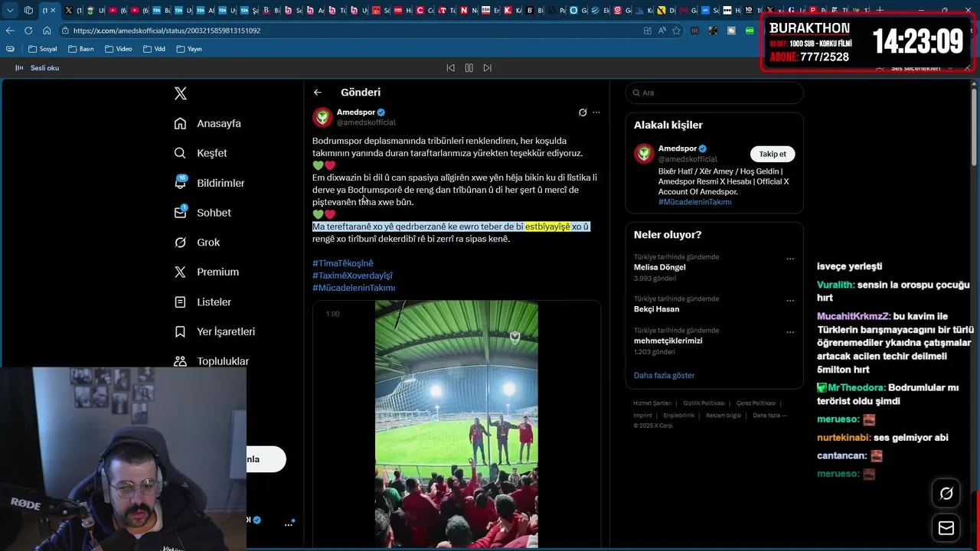Expand Video bookmarks folder

[118, 49]
